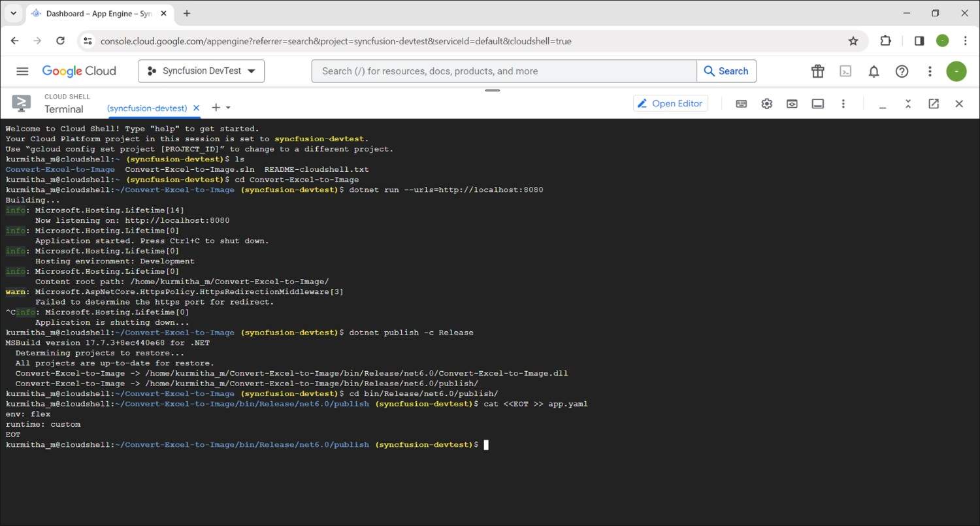The height and width of the screenshot is (526, 980).
Task: Open the notifications bell
Action: coord(874,71)
